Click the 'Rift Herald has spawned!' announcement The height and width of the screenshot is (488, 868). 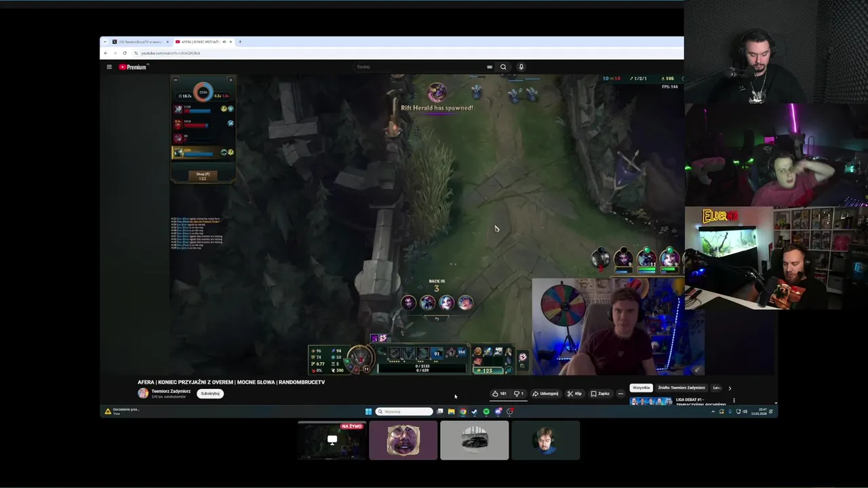click(437, 108)
